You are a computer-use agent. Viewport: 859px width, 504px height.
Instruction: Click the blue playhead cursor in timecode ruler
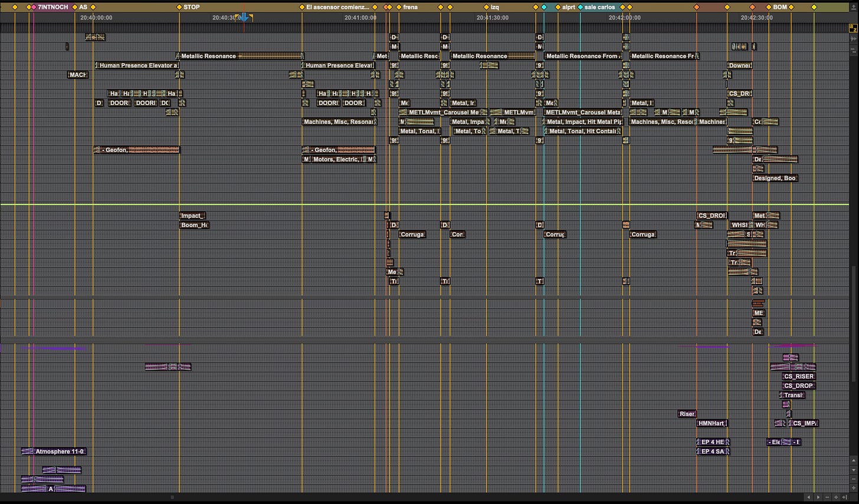(x=244, y=18)
